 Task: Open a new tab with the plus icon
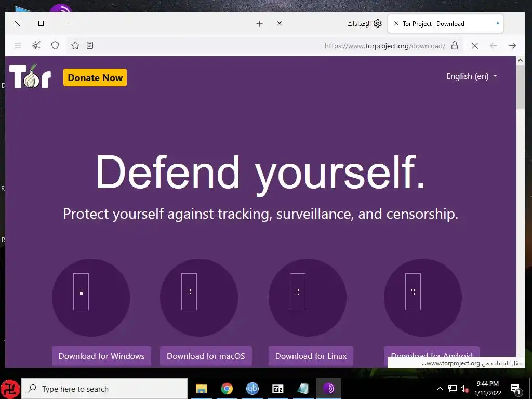[x=260, y=24]
